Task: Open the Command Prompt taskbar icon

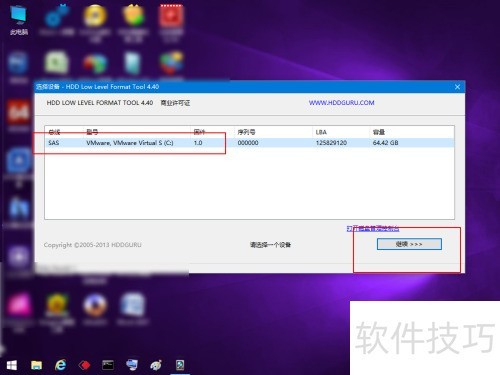Action: pyautogui.click(x=108, y=365)
